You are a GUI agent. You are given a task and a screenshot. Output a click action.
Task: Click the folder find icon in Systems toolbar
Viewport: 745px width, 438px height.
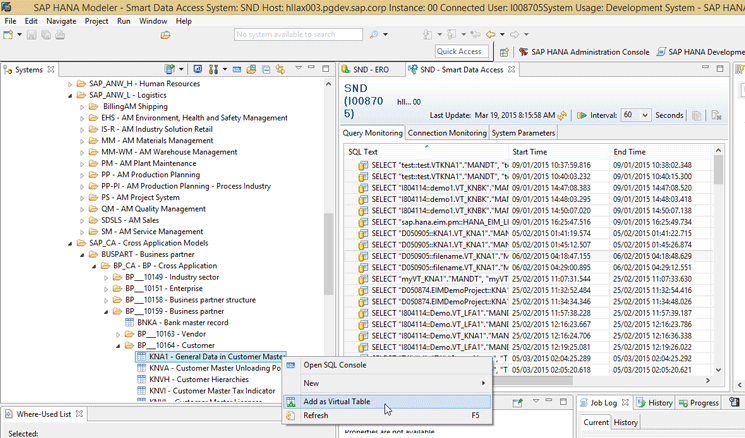(x=251, y=69)
